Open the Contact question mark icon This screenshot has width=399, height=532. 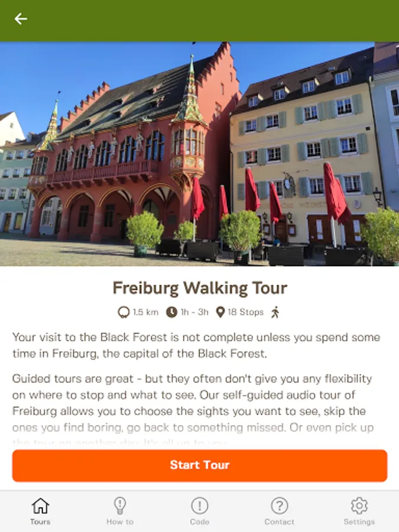[x=279, y=505]
